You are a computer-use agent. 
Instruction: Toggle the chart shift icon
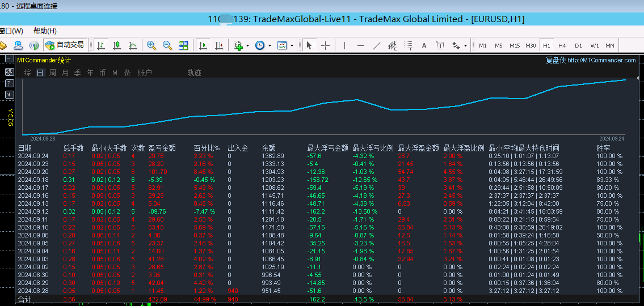[x=218, y=45]
